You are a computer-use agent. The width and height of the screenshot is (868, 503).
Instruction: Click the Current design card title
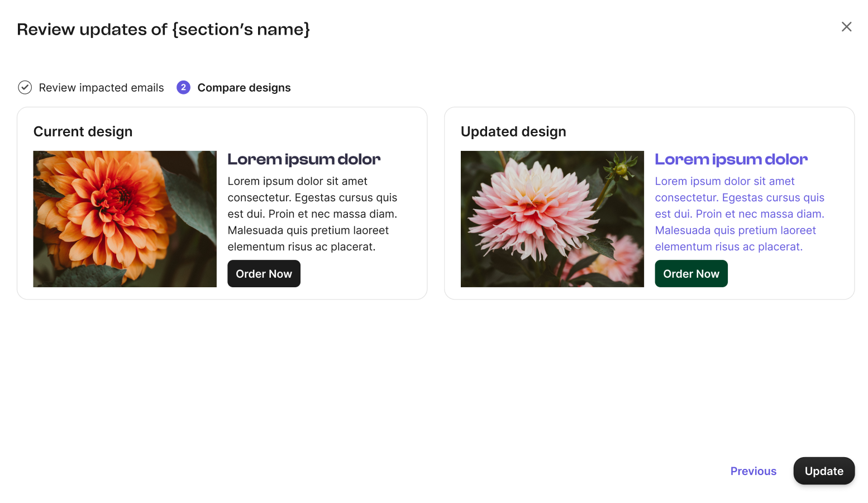pyautogui.click(x=83, y=131)
